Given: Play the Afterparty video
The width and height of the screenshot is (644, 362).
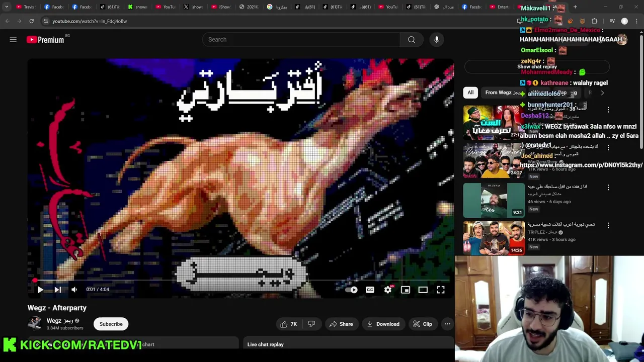Looking at the screenshot, I should coord(40,290).
